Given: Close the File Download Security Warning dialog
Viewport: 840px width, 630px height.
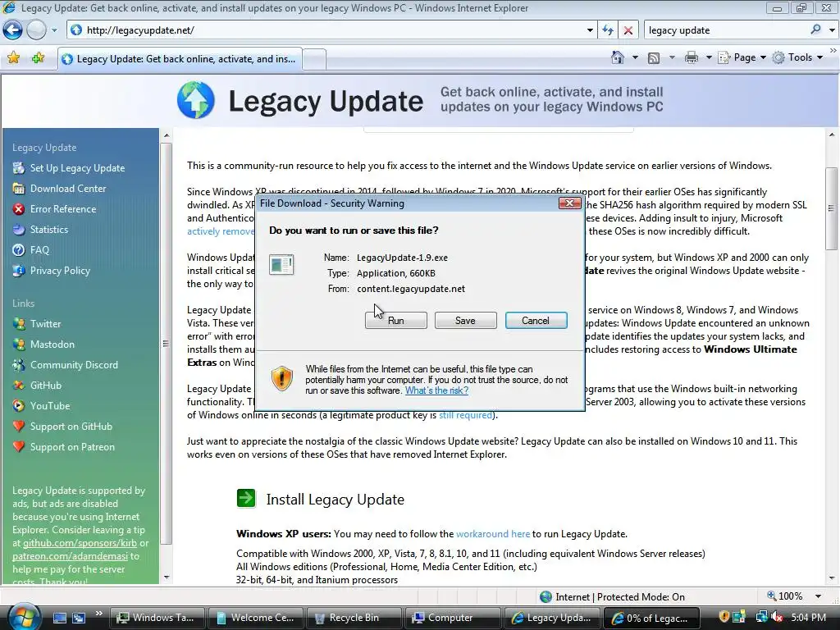Looking at the screenshot, I should click(569, 203).
